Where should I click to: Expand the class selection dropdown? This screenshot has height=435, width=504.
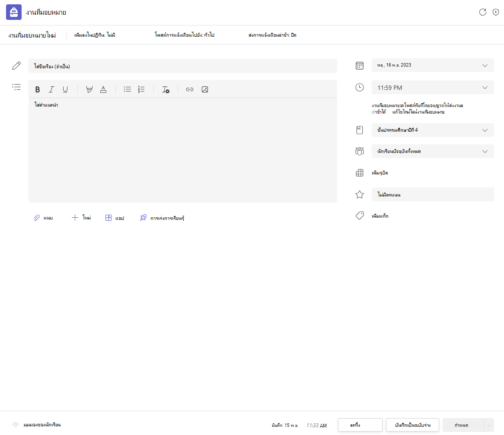click(x=433, y=130)
